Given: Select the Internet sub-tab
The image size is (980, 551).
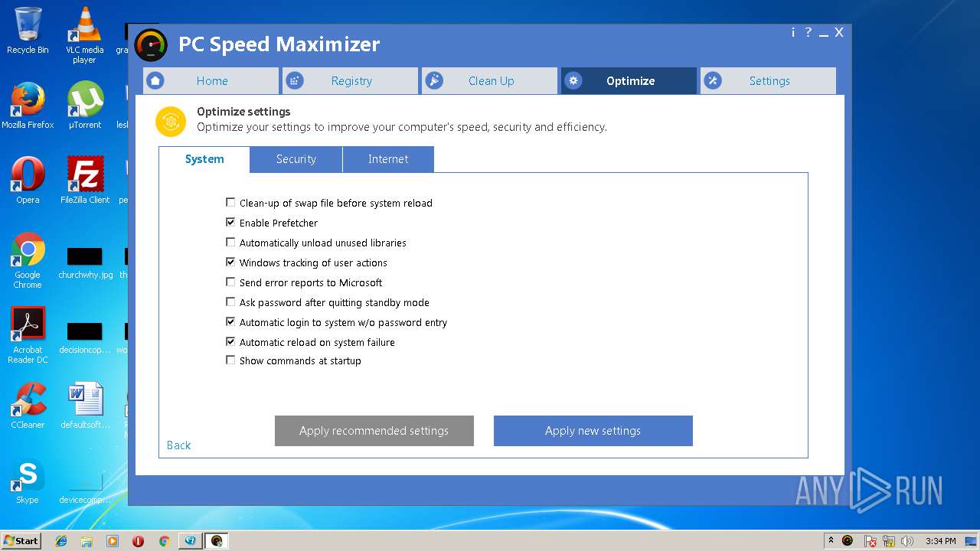Looking at the screenshot, I should (388, 159).
